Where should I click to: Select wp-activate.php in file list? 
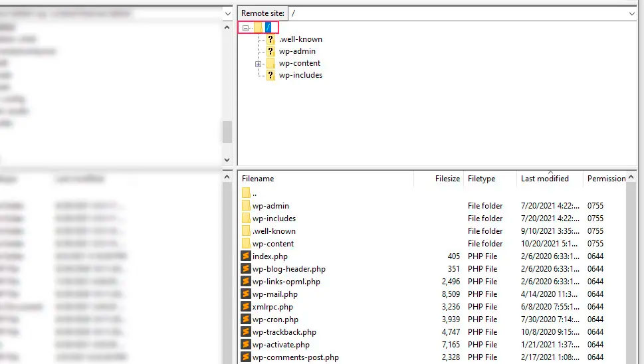click(280, 345)
